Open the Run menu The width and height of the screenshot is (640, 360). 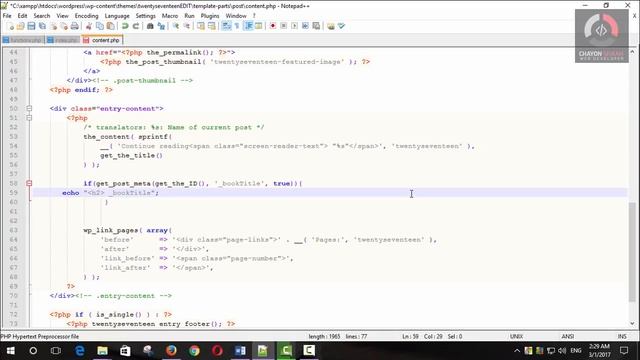tap(189, 16)
